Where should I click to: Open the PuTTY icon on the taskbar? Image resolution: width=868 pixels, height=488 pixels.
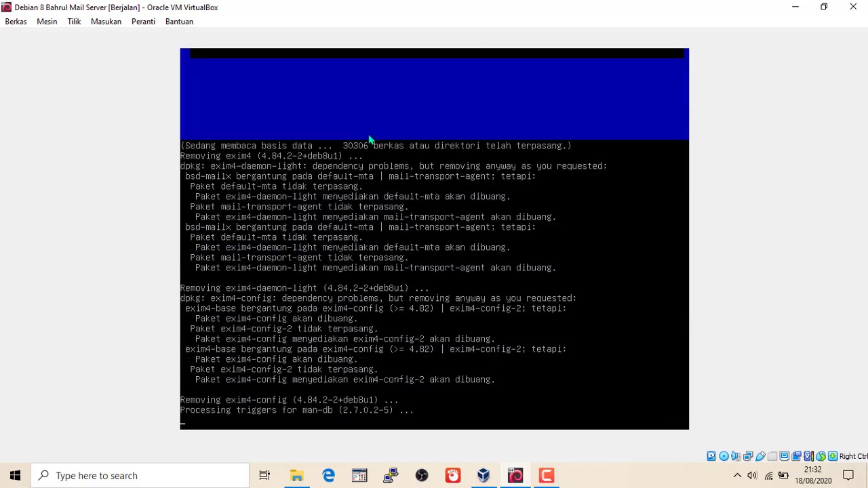391,476
